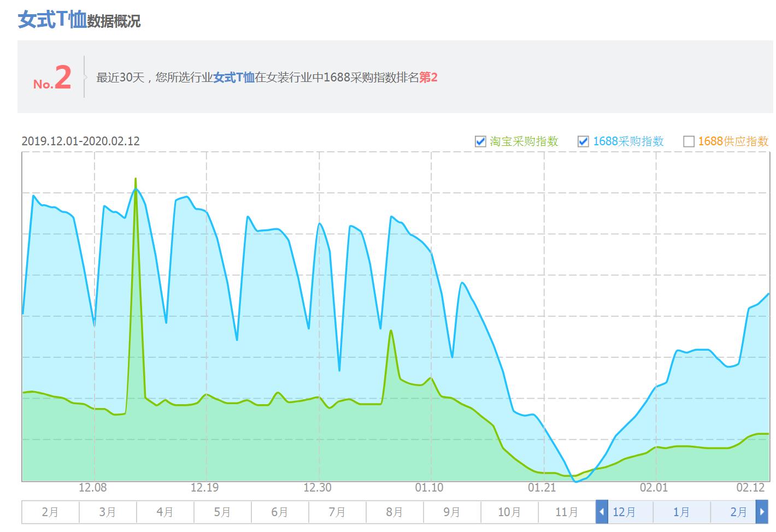Click 12月 in the highlighted slider range
This screenshot has height=532, width=776.
(624, 512)
